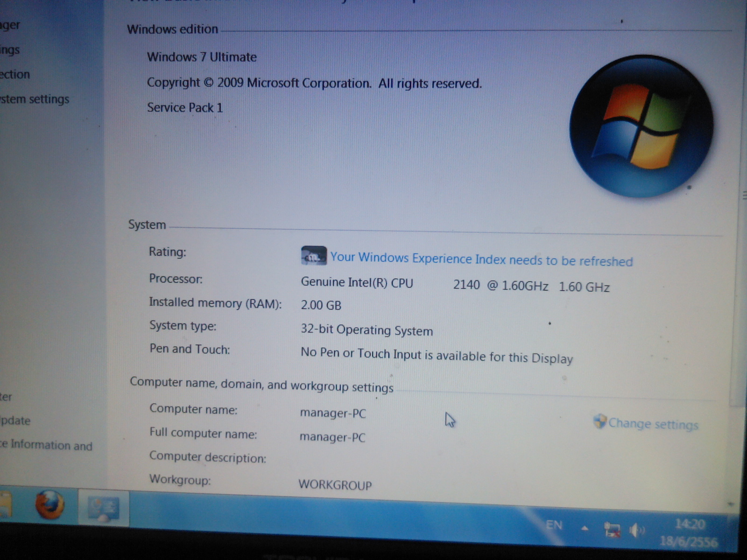
Task: Open the network icon in the system tray
Action: click(612, 530)
